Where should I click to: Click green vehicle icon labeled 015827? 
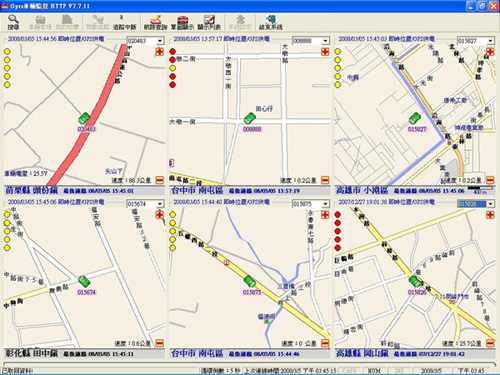pyautogui.click(x=415, y=118)
